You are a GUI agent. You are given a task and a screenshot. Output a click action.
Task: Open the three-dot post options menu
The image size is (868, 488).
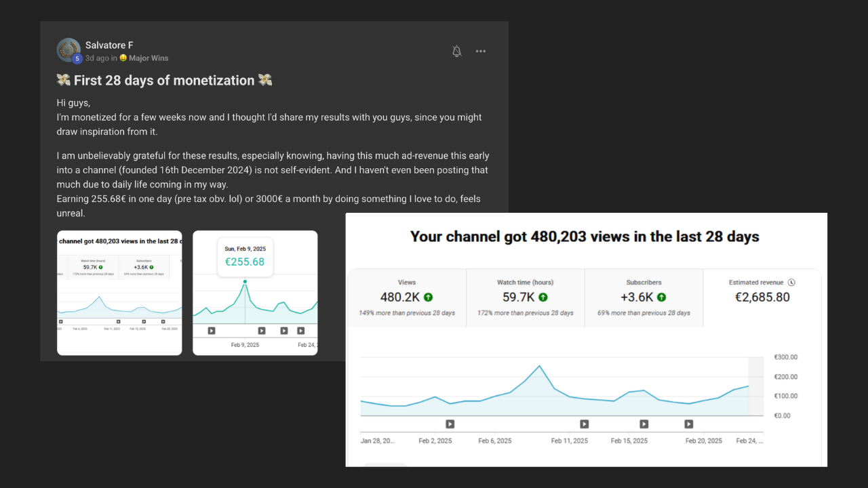[481, 52]
